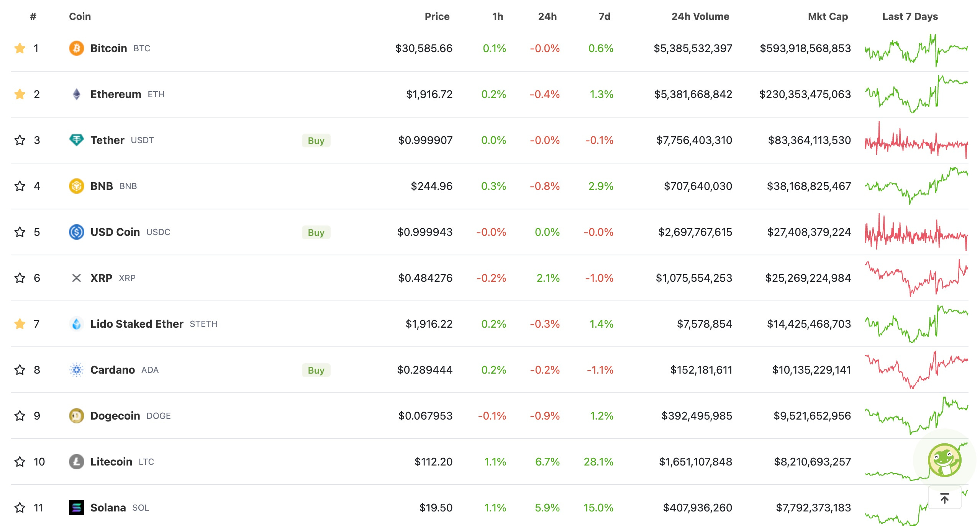Click the scroll-to-top arrow button
980x526 pixels.
(944, 498)
